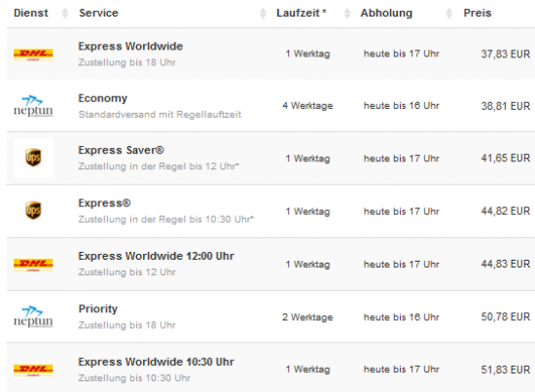
Task: Click the DHL logo for Express Worldwide
Action: (x=33, y=54)
